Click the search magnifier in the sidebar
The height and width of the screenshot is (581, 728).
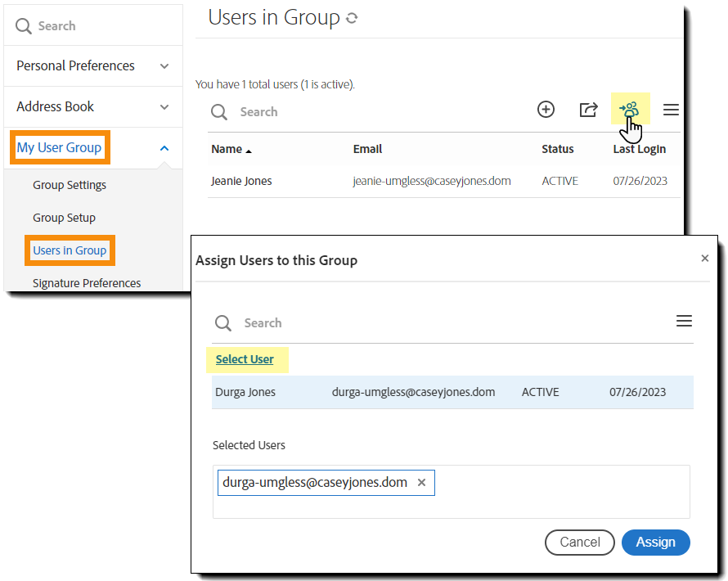coord(23,25)
